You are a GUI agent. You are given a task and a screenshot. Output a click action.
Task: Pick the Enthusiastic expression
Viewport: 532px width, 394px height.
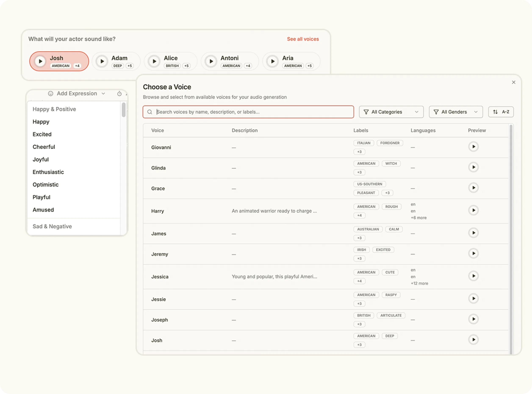tap(48, 172)
